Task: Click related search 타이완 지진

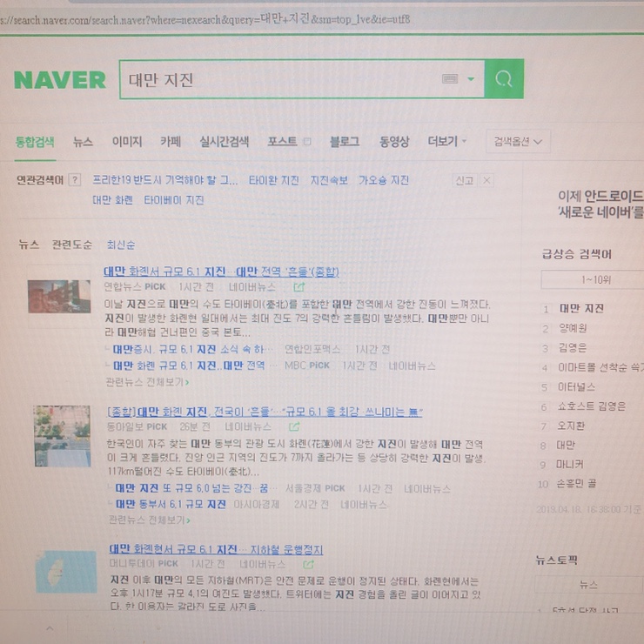Action: pyautogui.click(x=274, y=180)
